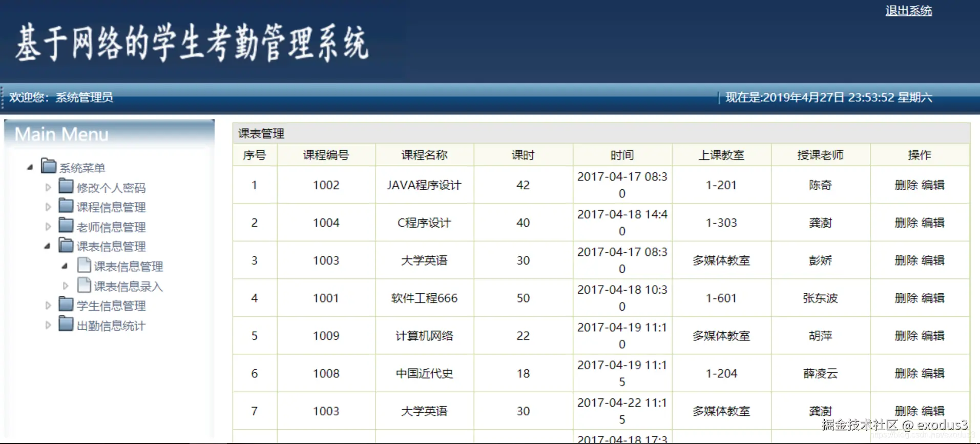
Task: Click the 授课老师 column header
Action: pos(821,155)
